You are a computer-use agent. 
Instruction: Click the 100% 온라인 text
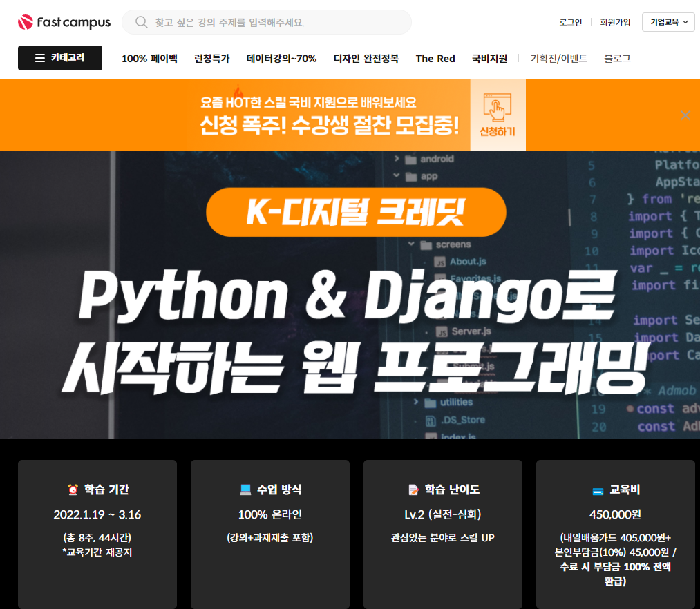[270, 514]
